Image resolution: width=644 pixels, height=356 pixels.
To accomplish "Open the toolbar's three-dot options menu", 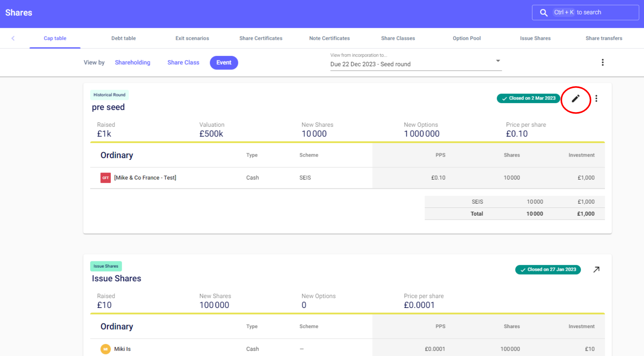I will click(x=602, y=62).
